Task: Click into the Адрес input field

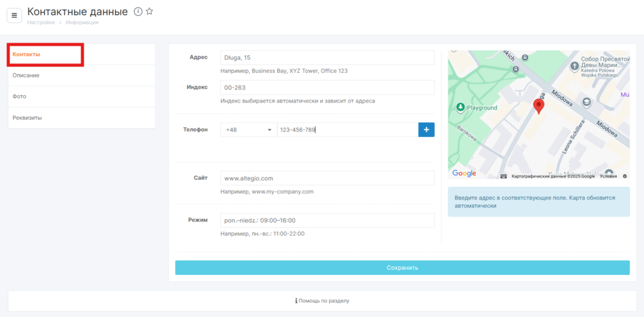Action: pyautogui.click(x=327, y=58)
